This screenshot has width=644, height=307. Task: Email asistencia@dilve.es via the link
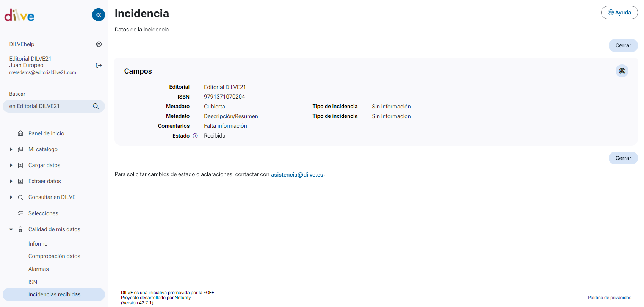[x=297, y=175]
